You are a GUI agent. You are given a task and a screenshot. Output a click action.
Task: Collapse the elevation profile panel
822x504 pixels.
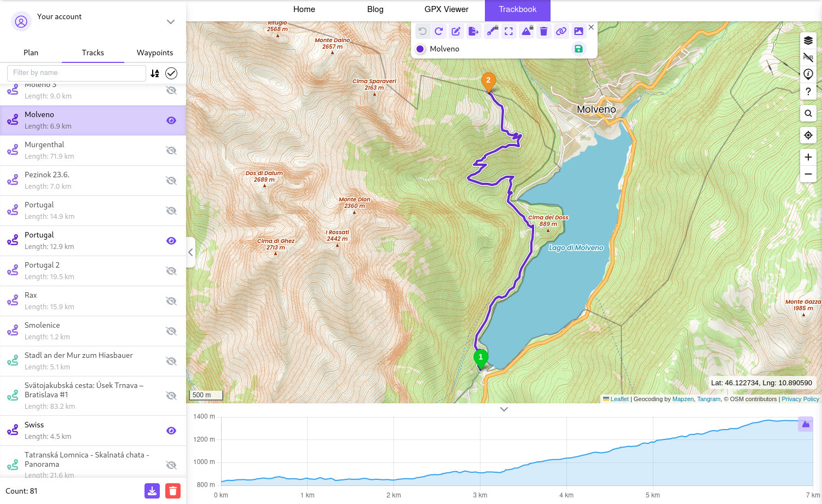(504, 409)
